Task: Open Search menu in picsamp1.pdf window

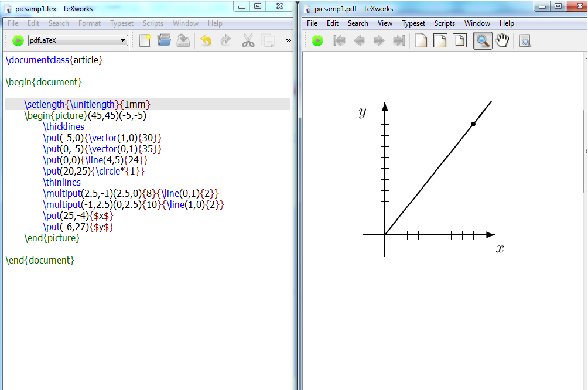Action: (x=358, y=23)
